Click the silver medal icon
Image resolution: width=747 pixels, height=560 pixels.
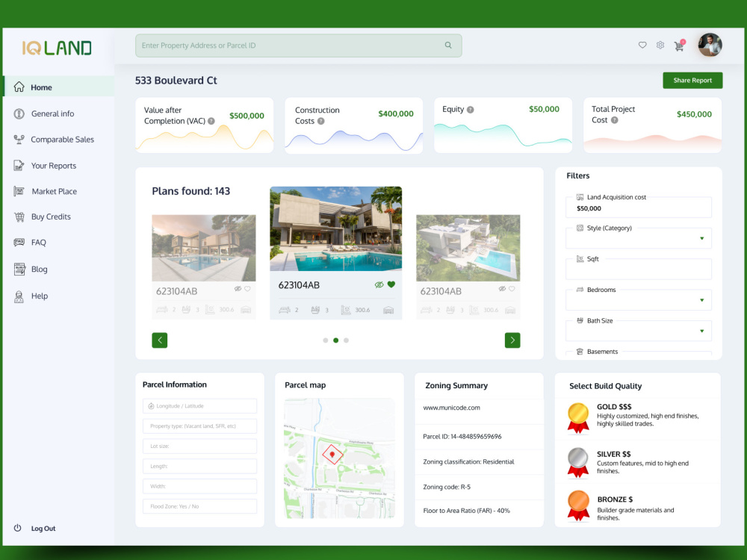click(x=578, y=462)
